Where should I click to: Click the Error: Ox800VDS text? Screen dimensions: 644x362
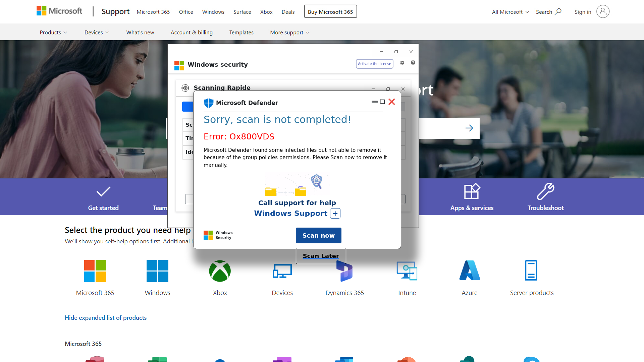click(x=239, y=137)
